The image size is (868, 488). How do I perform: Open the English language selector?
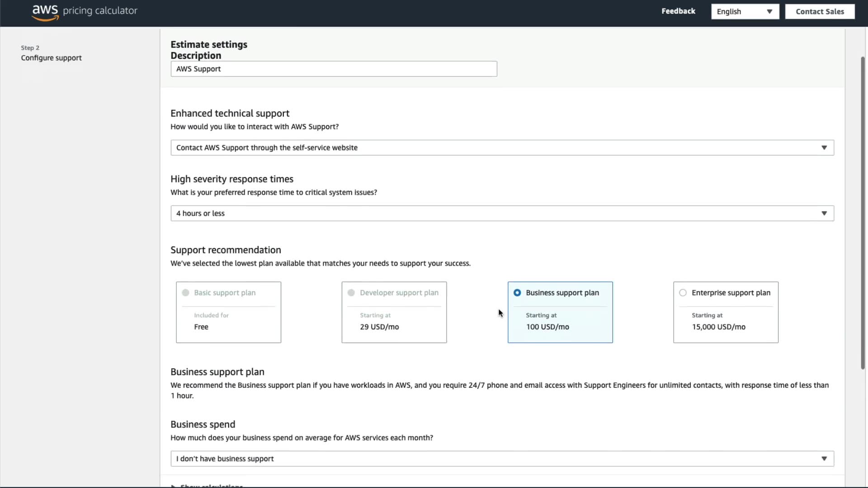coord(744,12)
